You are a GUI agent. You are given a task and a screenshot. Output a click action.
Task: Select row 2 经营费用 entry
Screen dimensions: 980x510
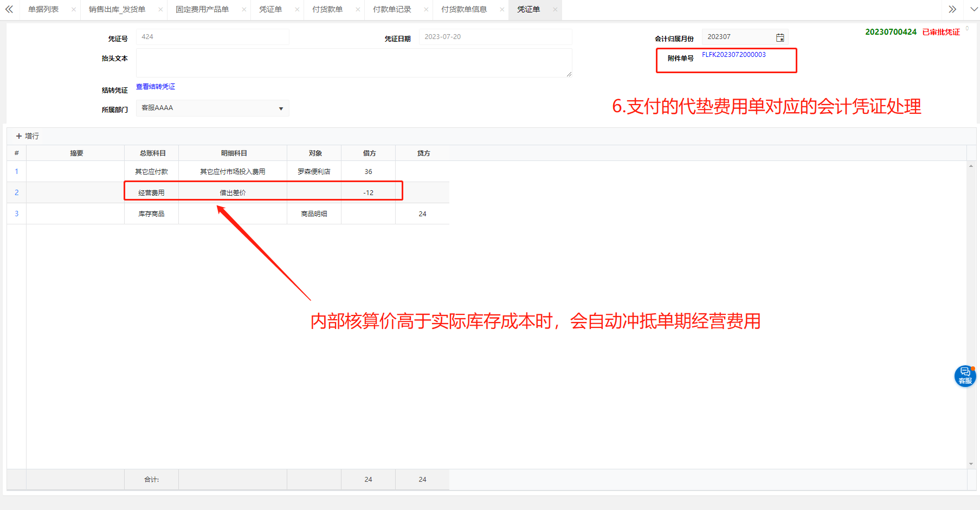click(x=151, y=192)
